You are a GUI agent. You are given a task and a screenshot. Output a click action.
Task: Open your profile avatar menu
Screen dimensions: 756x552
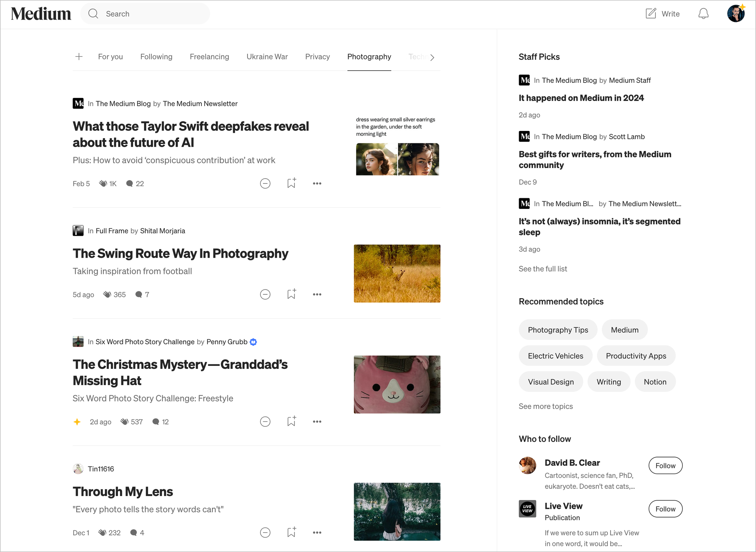coord(736,13)
